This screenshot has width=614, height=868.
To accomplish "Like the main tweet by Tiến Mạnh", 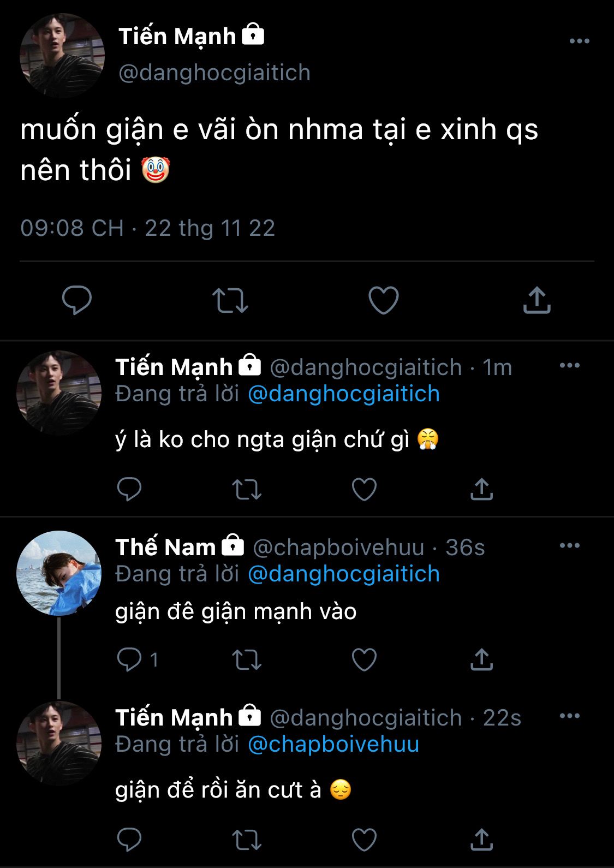I will 383,300.
